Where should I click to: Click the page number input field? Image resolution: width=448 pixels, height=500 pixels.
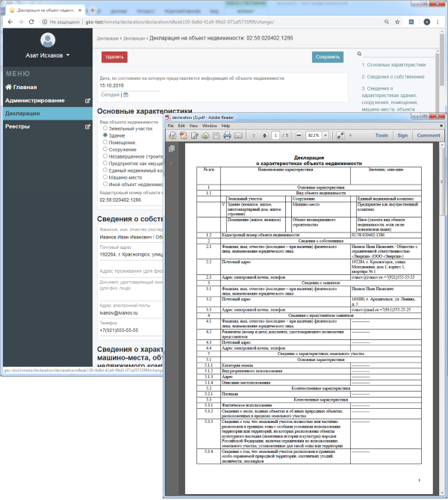[276, 135]
